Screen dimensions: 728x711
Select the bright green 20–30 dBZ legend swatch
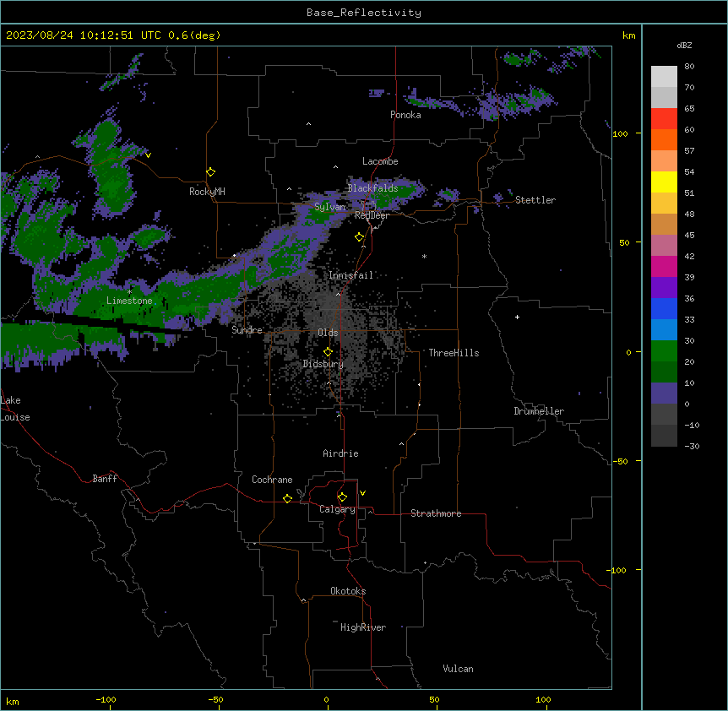(x=664, y=351)
